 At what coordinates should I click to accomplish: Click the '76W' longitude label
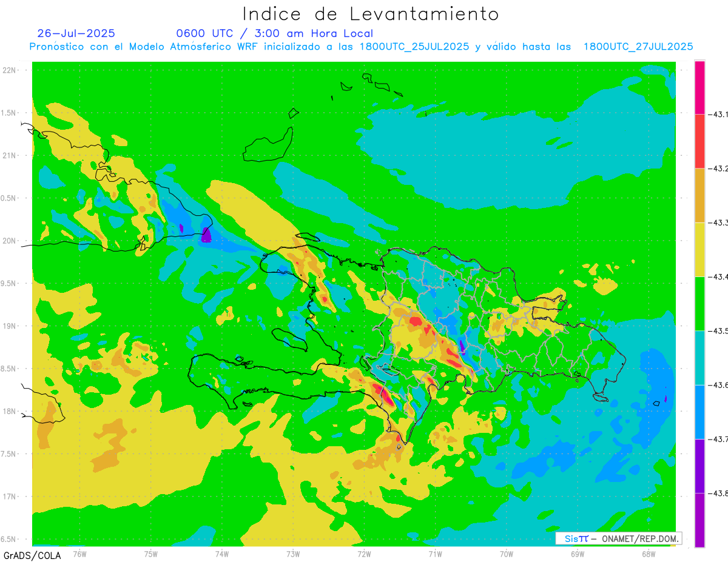pyautogui.click(x=79, y=554)
